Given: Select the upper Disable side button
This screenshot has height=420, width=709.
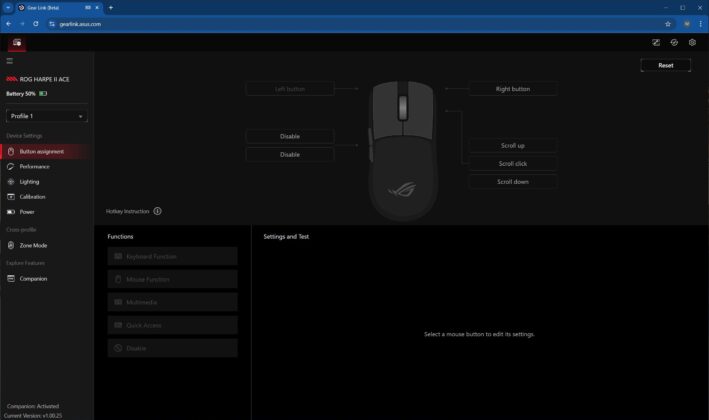Looking at the screenshot, I should [290, 136].
